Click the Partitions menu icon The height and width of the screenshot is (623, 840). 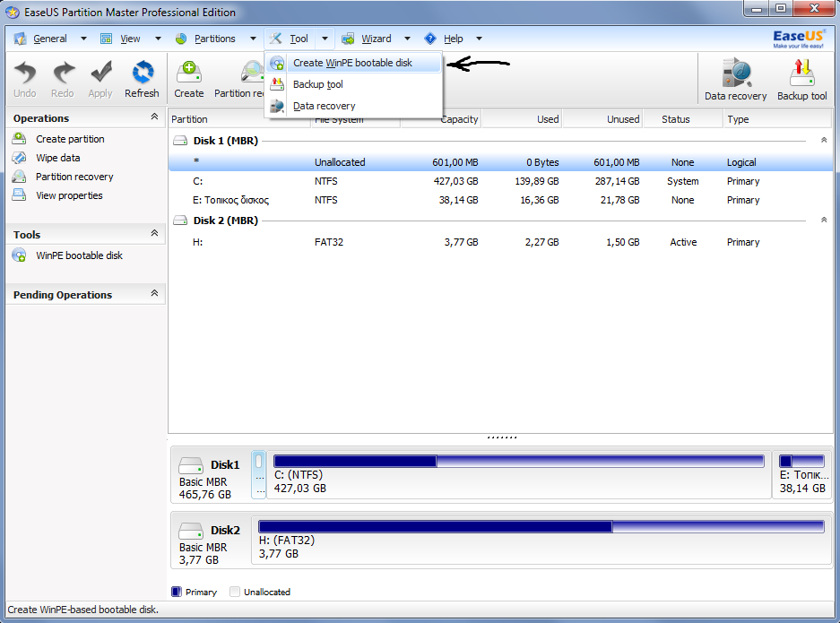click(x=181, y=39)
